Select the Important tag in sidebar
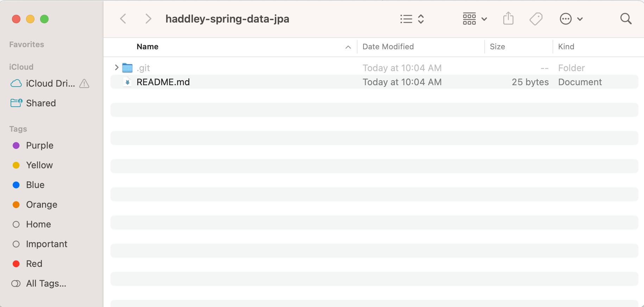 [x=46, y=244]
